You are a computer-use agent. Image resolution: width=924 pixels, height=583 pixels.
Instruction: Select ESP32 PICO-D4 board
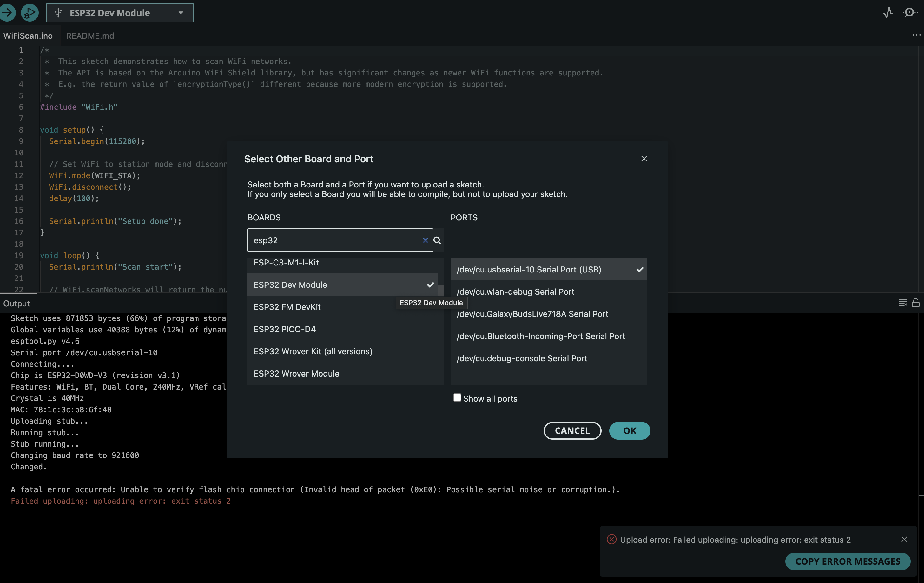tap(343, 329)
